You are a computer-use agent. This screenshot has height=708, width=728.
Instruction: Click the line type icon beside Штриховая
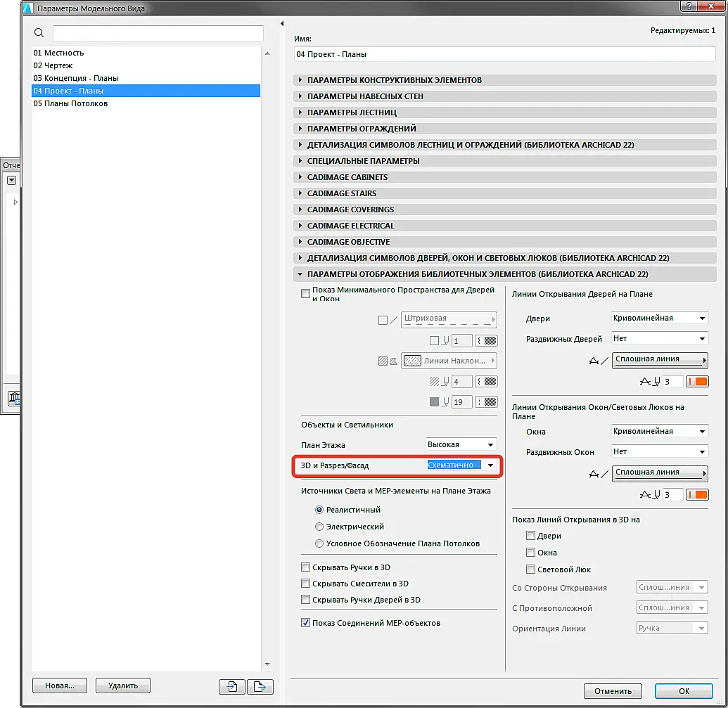point(388,320)
